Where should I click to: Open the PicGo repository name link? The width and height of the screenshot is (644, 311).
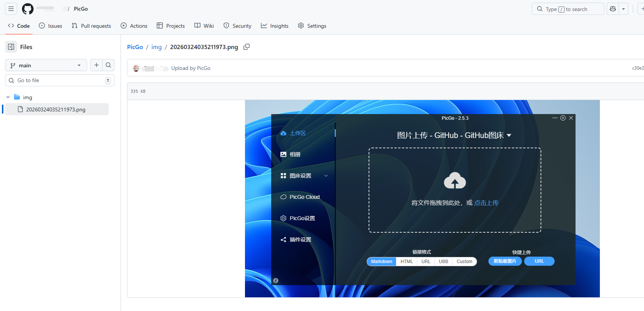[x=81, y=9]
